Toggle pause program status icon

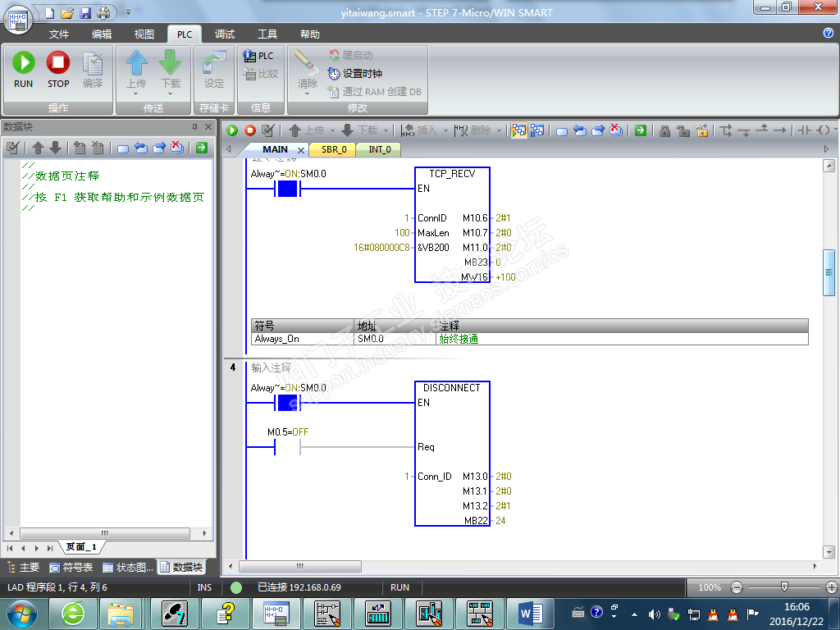pyautogui.click(x=537, y=130)
